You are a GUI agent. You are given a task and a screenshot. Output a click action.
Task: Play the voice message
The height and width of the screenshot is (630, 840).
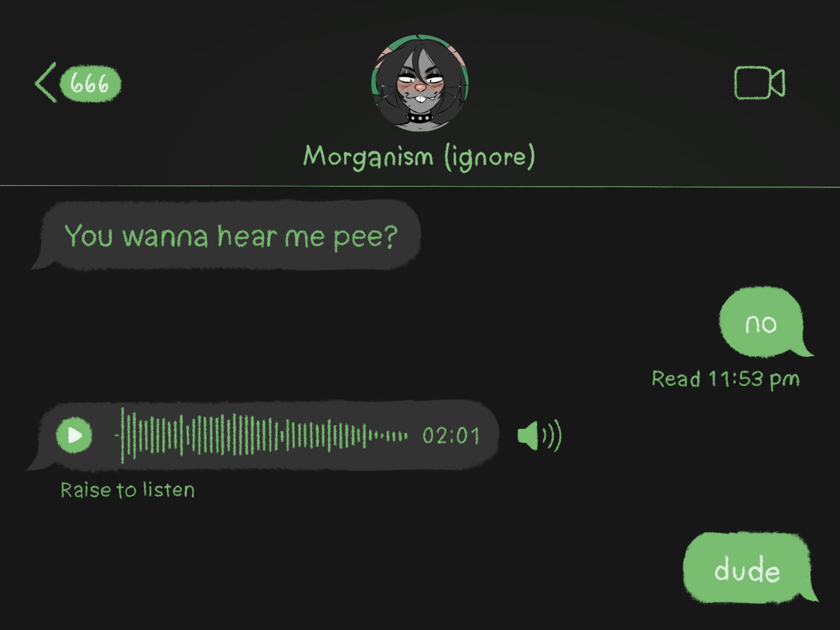[x=74, y=435]
